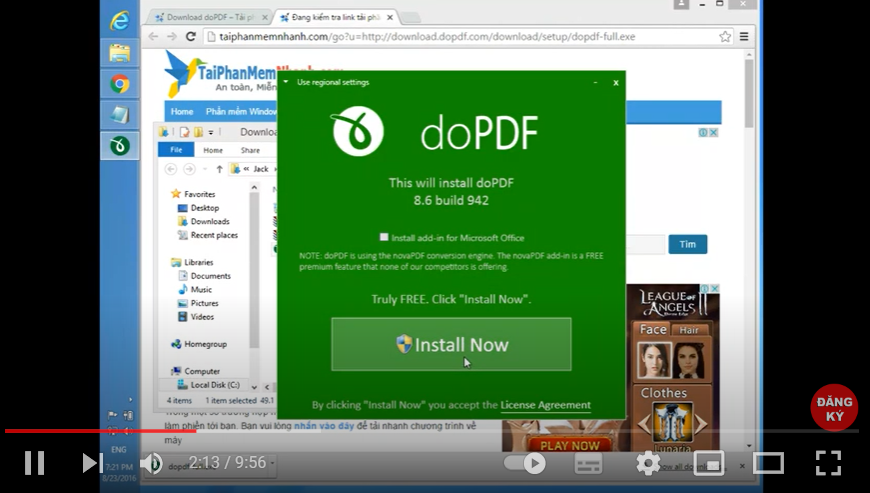Turn on subtitles captions button
The height and width of the screenshot is (493, 870).
tap(588, 464)
